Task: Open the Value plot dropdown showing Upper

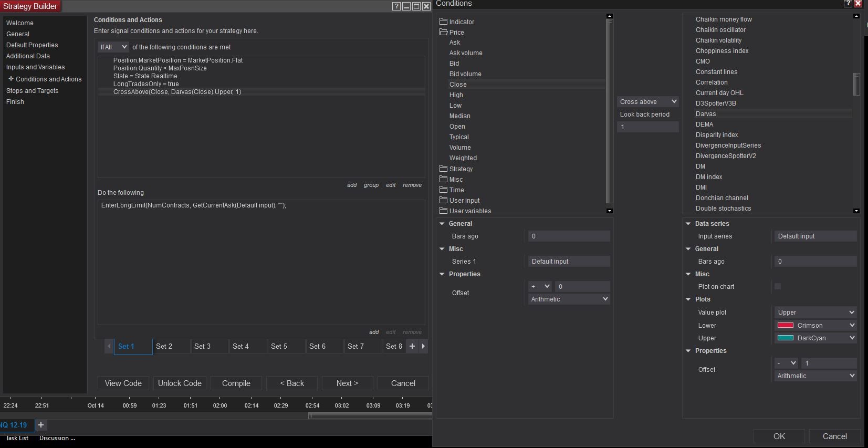Action: click(815, 312)
